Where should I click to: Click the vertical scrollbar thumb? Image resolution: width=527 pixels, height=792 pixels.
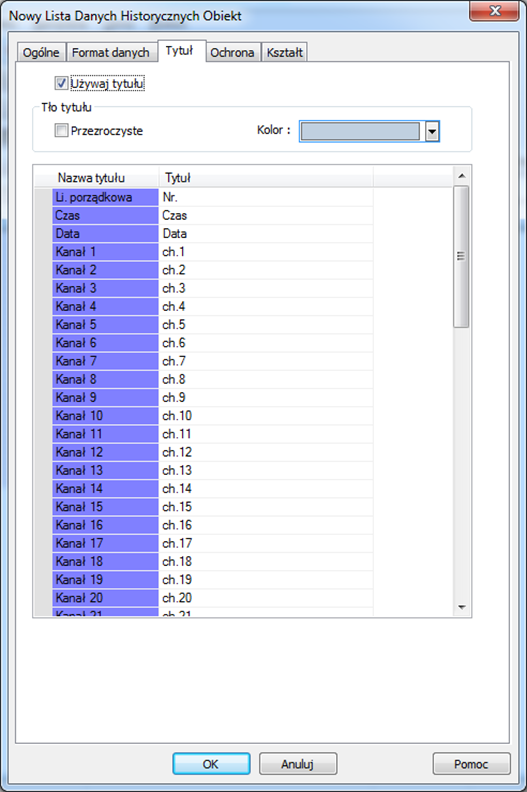click(x=461, y=257)
